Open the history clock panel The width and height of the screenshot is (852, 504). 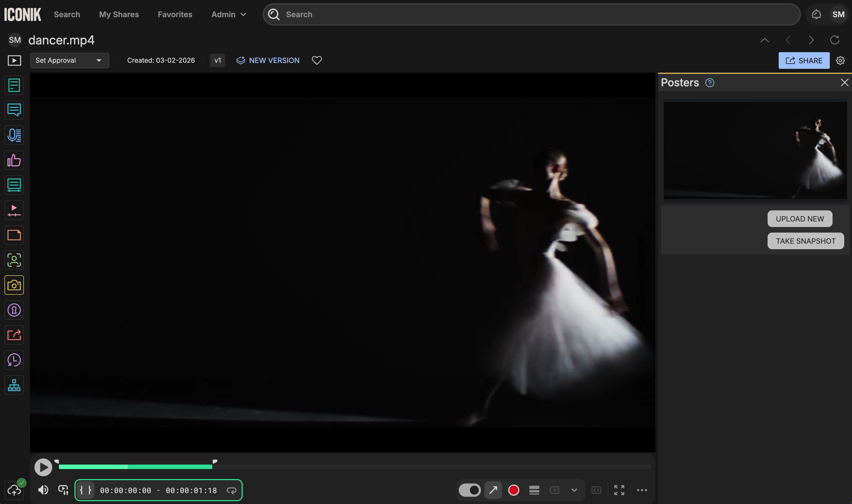click(x=14, y=360)
